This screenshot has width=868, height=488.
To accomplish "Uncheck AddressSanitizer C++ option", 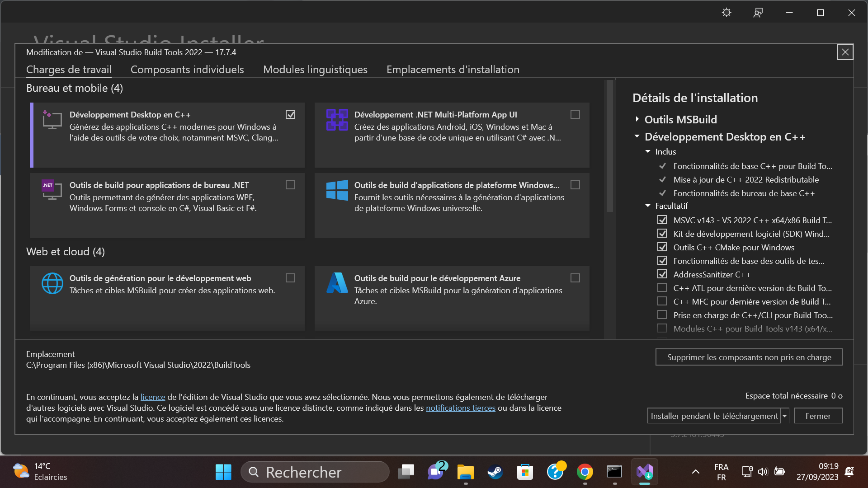I will pos(662,274).
